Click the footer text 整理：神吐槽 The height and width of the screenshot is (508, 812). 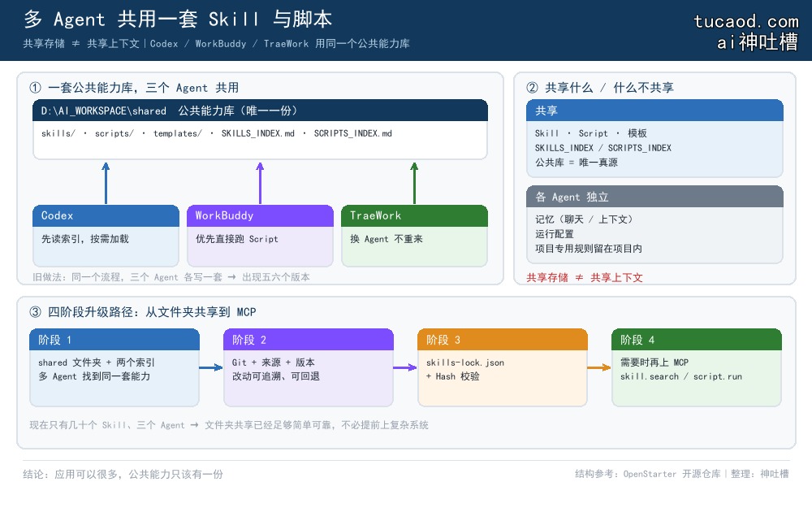[760, 474]
